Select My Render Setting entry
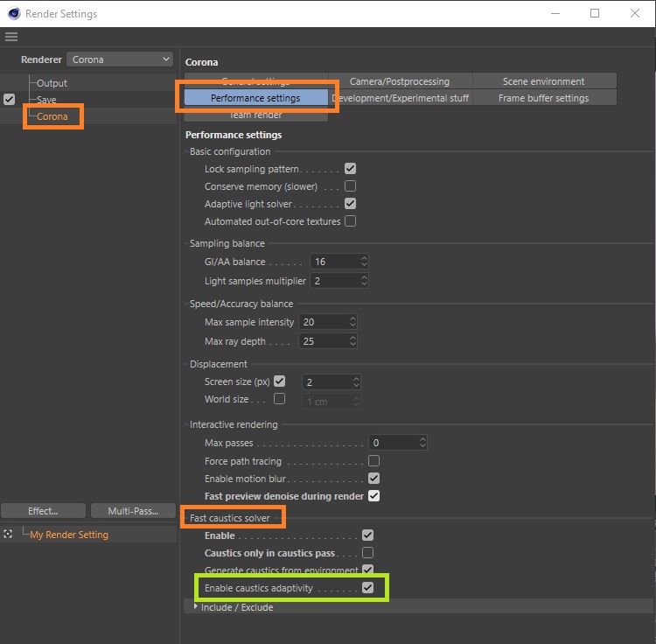 (69, 535)
